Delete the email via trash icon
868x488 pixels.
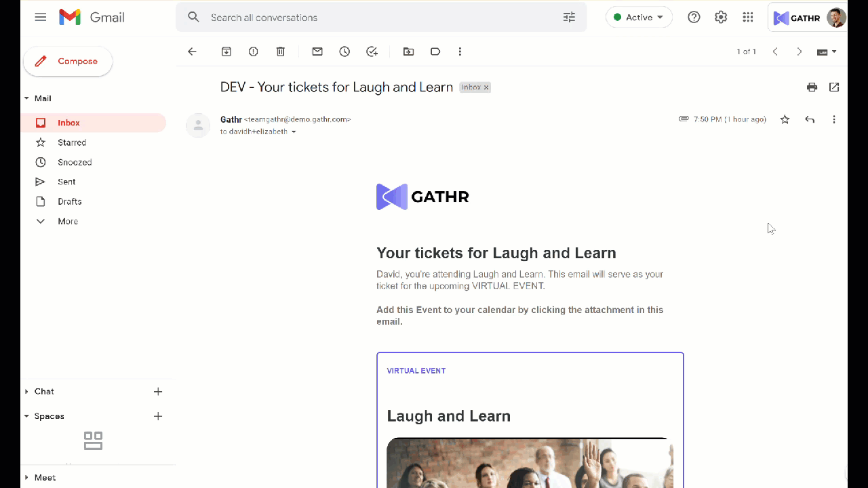pyautogui.click(x=281, y=52)
